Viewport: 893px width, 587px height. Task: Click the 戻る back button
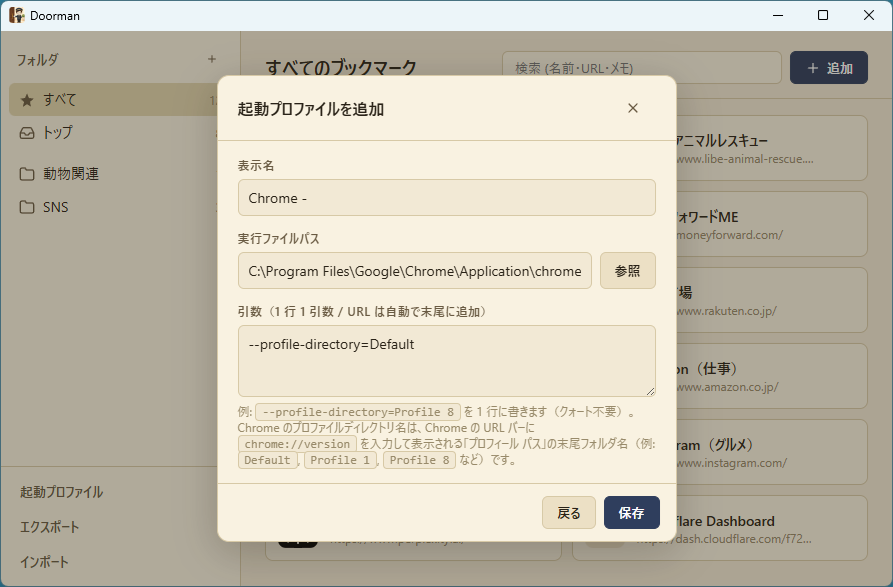click(568, 512)
